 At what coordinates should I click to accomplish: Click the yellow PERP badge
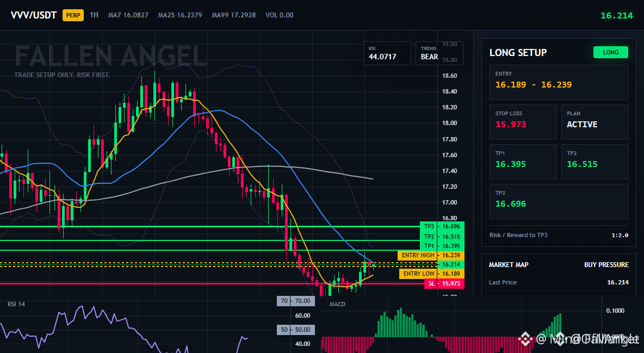[x=73, y=15]
